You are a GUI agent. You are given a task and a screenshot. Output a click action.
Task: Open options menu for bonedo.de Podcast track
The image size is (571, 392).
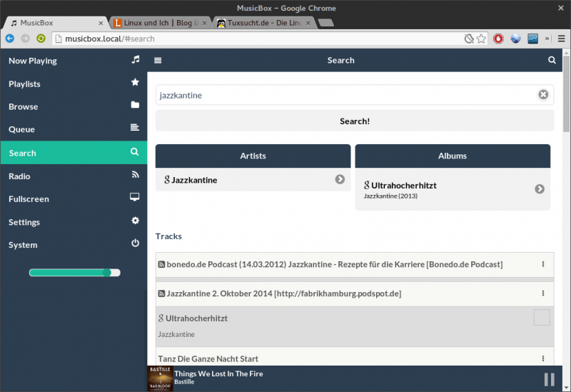542,264
